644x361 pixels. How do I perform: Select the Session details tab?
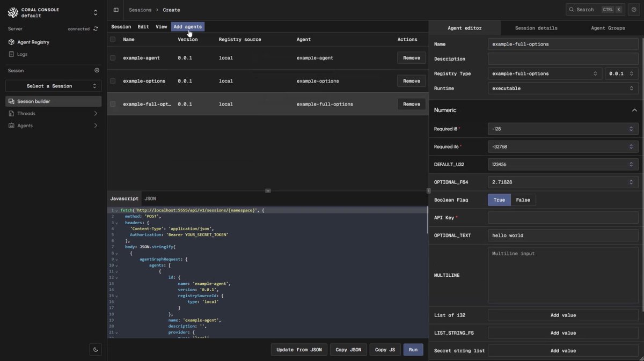point(536,28)
